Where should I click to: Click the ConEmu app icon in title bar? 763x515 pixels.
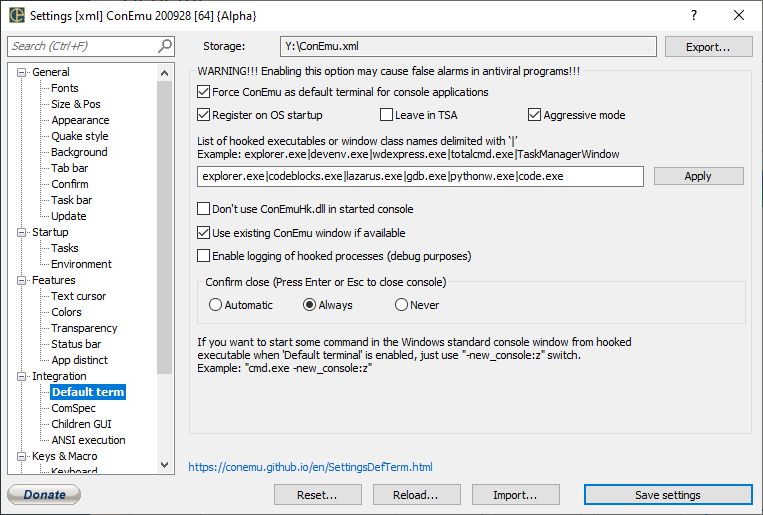click(x=17, y=15)
